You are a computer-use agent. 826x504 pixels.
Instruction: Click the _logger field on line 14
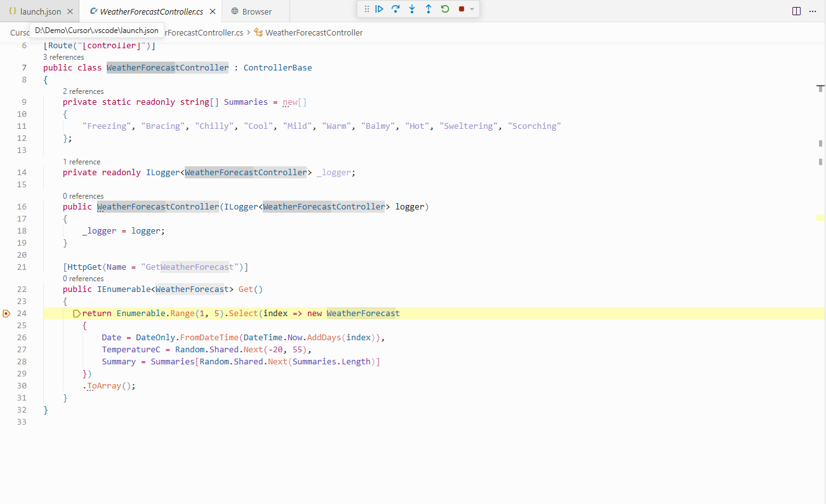[334, 173]
